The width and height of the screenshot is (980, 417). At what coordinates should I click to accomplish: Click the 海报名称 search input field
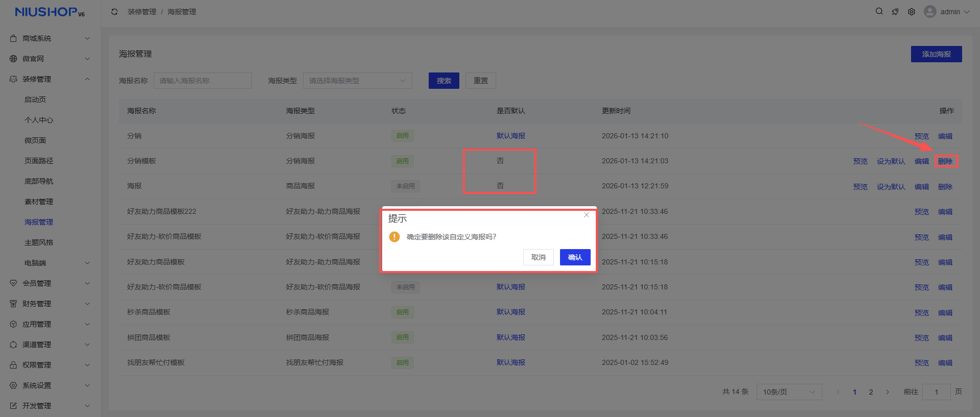point(202,81)
